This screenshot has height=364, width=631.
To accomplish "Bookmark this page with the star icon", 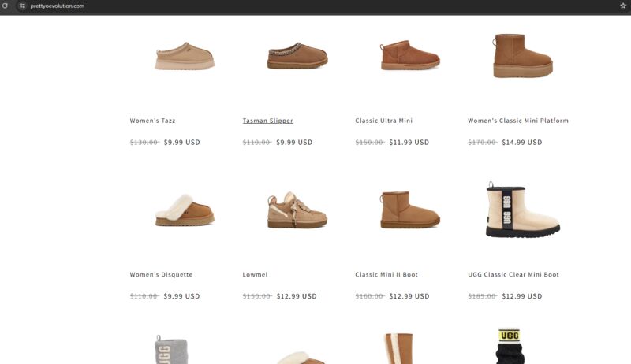I will (x=623, y=6).
